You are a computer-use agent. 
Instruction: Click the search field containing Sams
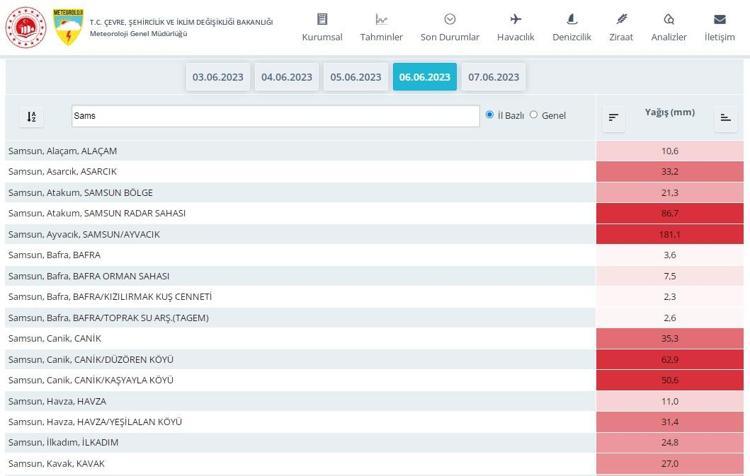[x=275, y=116]
